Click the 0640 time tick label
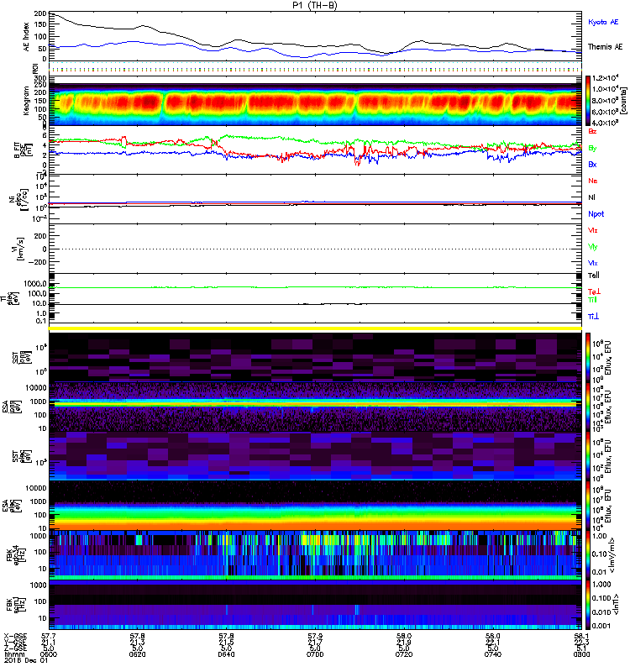 (226, 654)
